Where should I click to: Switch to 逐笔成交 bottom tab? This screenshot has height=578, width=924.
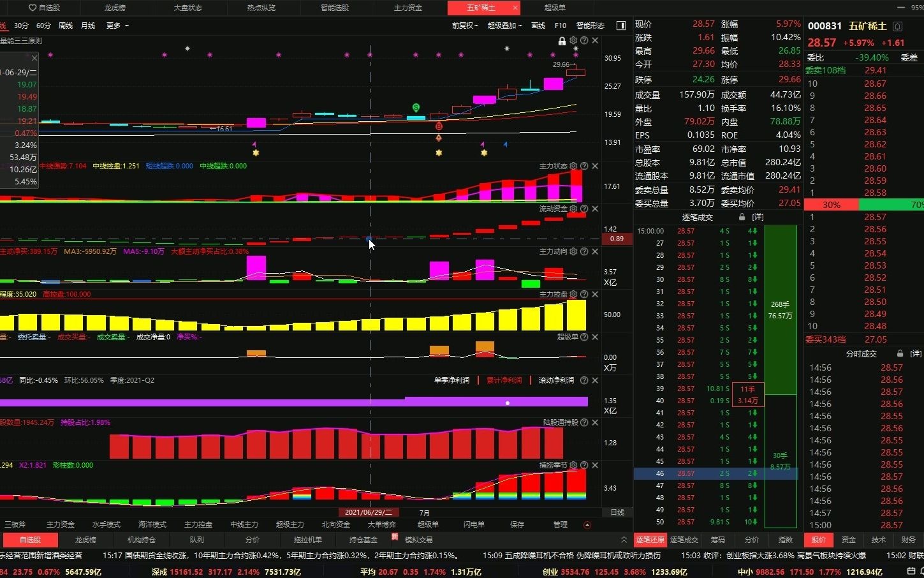(x=684, y=540)
